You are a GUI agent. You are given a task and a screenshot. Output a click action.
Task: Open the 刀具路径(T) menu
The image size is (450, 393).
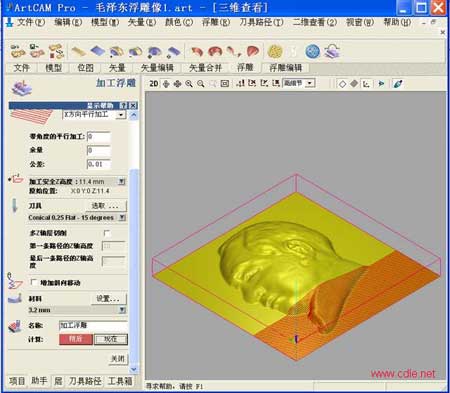pyautogui.click(x=261, y=22)
